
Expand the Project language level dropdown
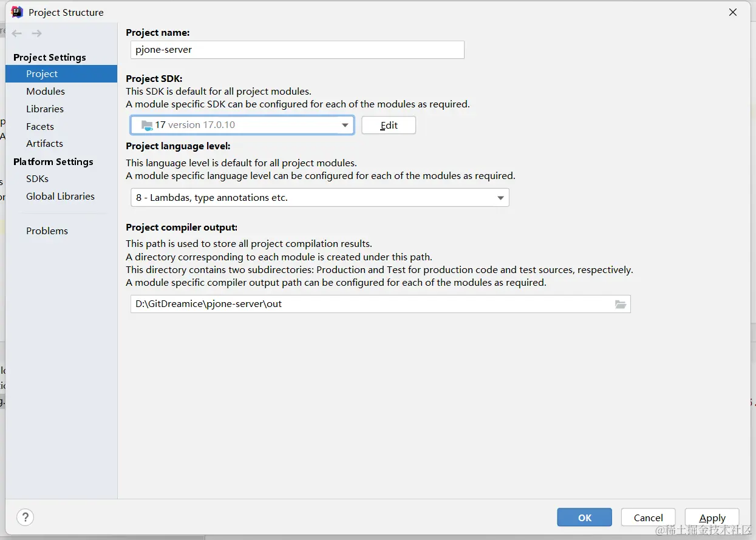point(500,198)
